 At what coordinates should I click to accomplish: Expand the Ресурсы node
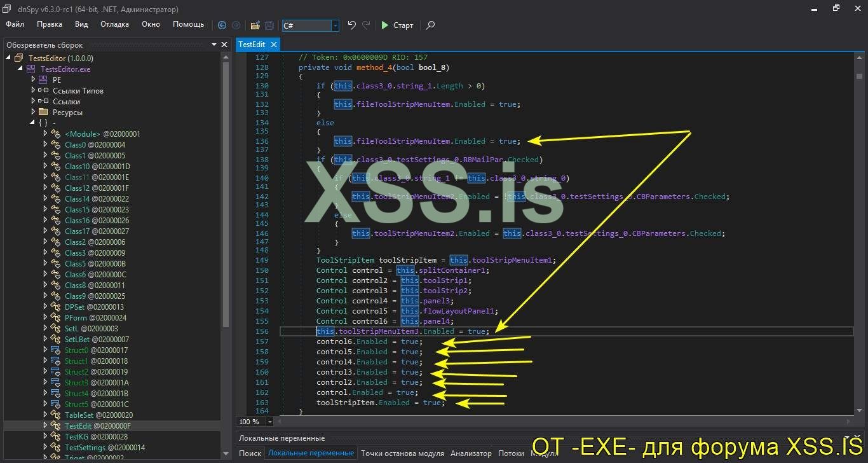(x=33, y=113)
